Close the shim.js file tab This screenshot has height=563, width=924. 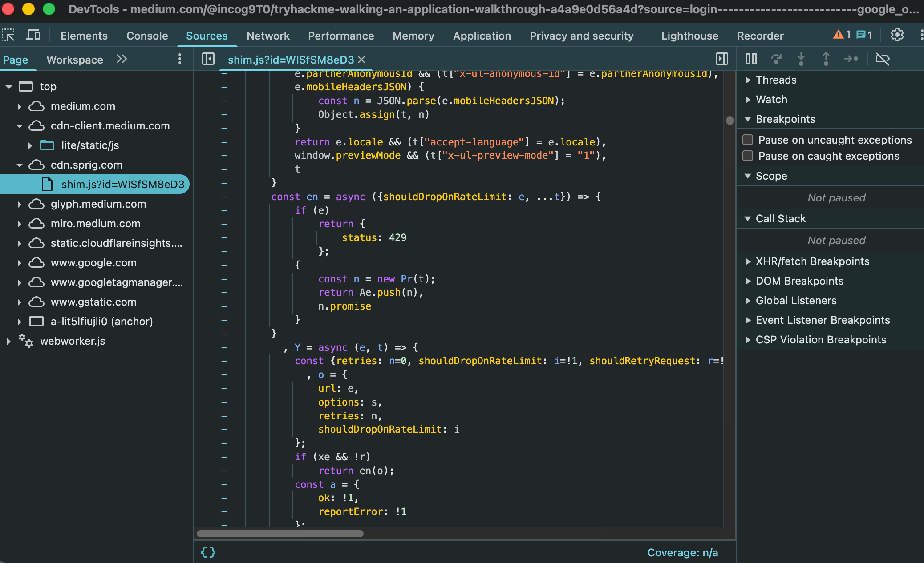362,60
